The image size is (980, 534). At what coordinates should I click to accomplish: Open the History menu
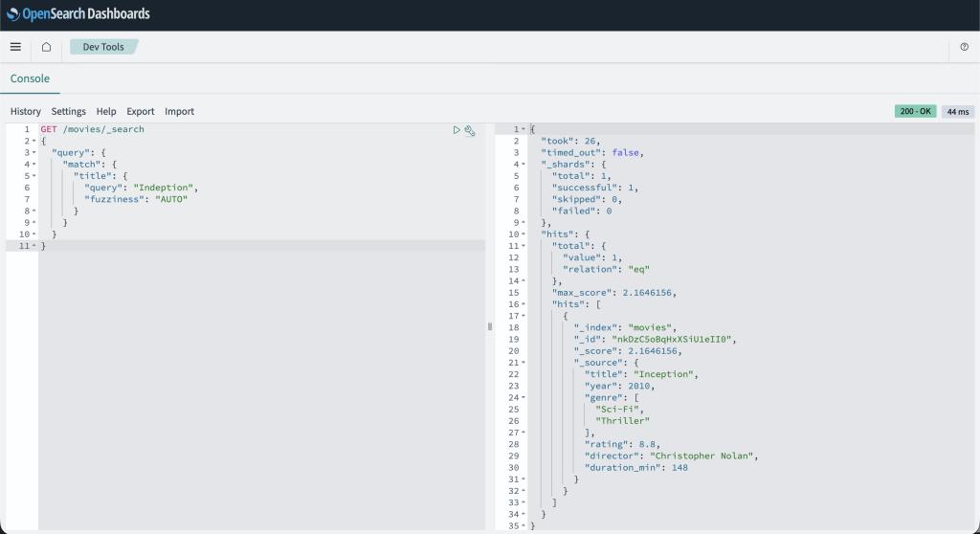coord(26,112)
